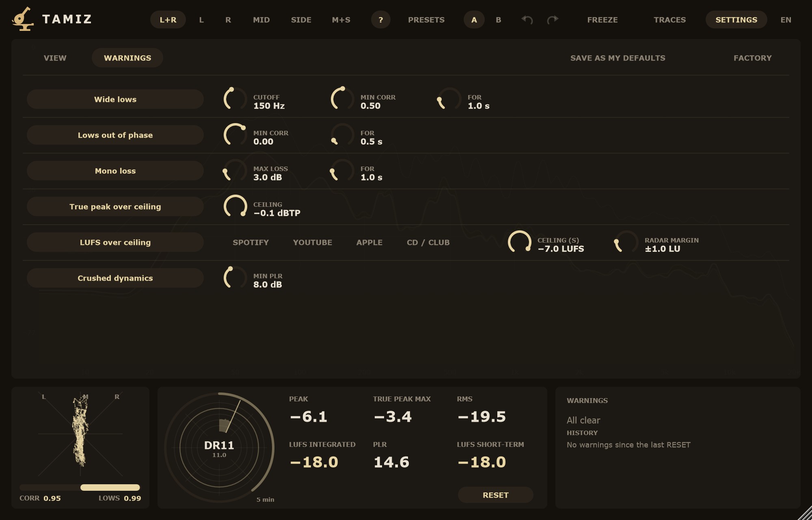Toggle TRACES display

point(670,19)
